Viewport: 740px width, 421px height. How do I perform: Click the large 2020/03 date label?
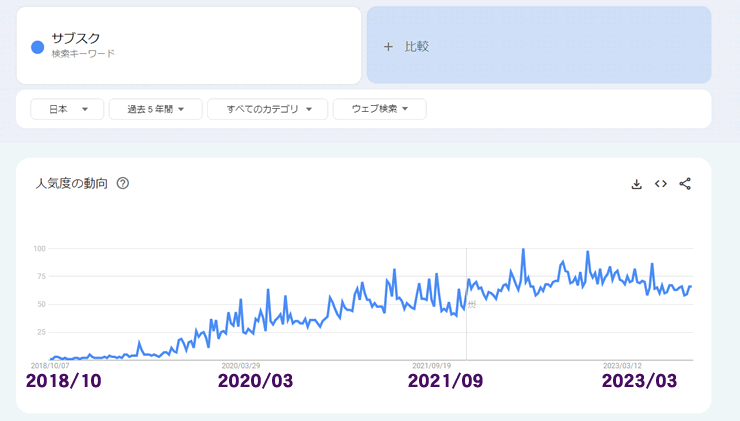click(x=258, y=381)
